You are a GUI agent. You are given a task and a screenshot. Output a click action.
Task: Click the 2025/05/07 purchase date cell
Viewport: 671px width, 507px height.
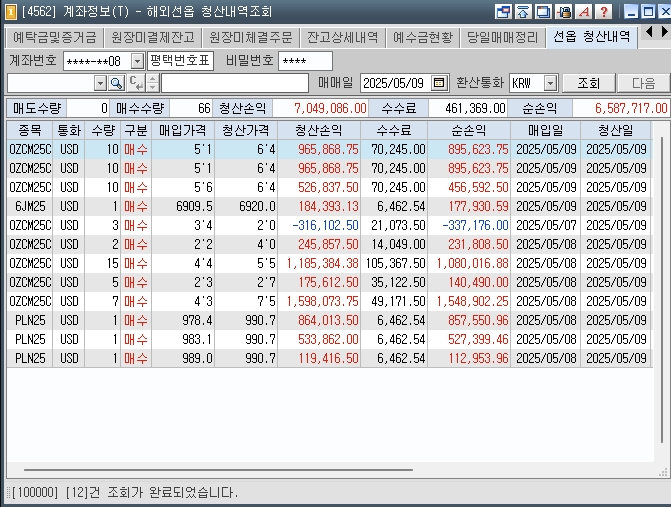pyautogui.click(x=546, y=225)
